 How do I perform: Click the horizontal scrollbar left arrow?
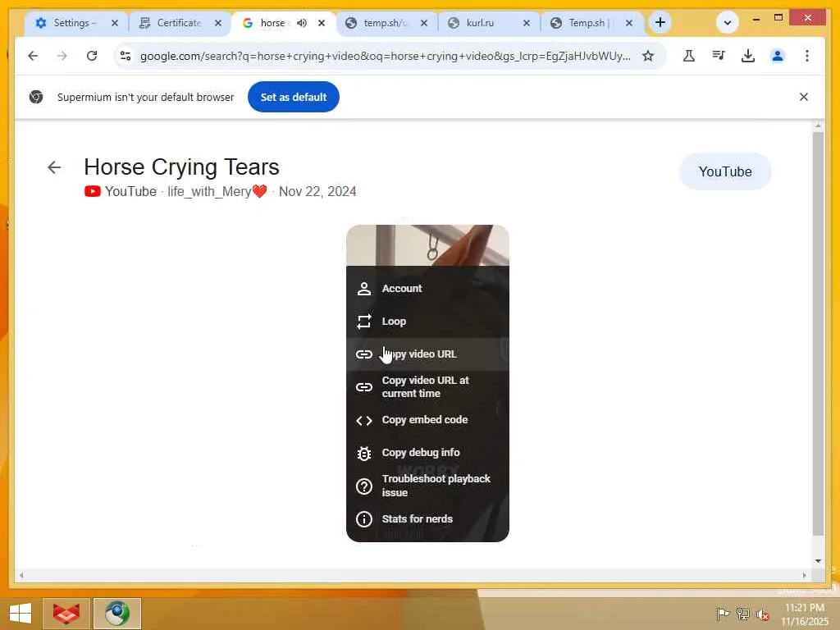[x=21, y=575]
